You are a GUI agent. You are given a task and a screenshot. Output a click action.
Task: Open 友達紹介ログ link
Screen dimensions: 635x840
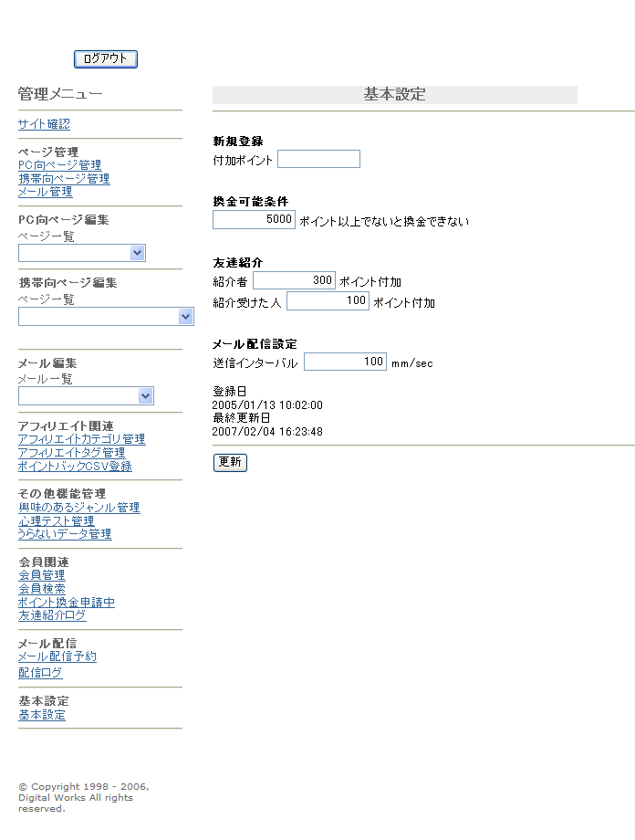tap(52, 615)
